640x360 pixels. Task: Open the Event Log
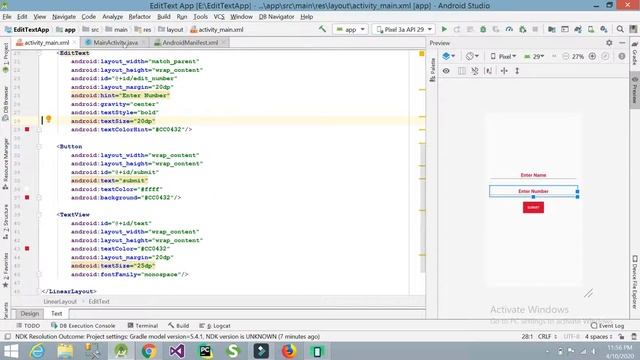pyautogui.click(x=607, y=326)
